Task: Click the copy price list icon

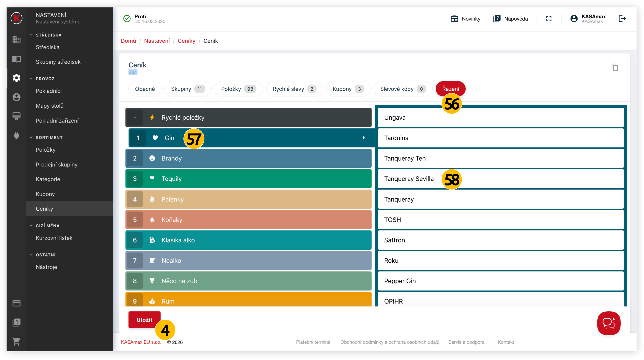Action: tap(614, 67)
